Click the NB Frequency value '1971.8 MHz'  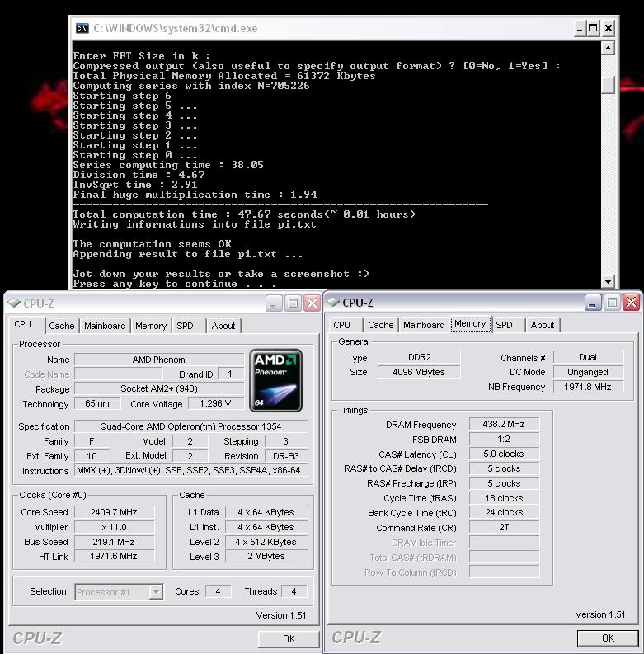(588, 387)
